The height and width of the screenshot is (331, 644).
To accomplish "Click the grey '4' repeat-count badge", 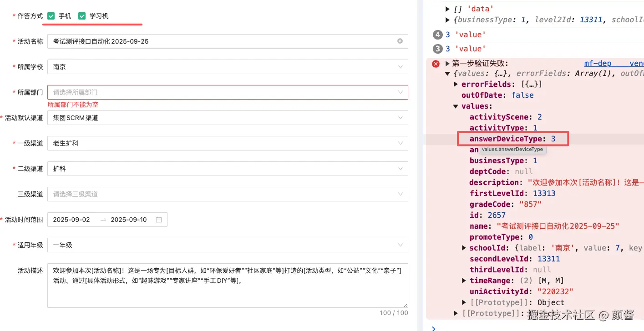I will coord(437,34).
